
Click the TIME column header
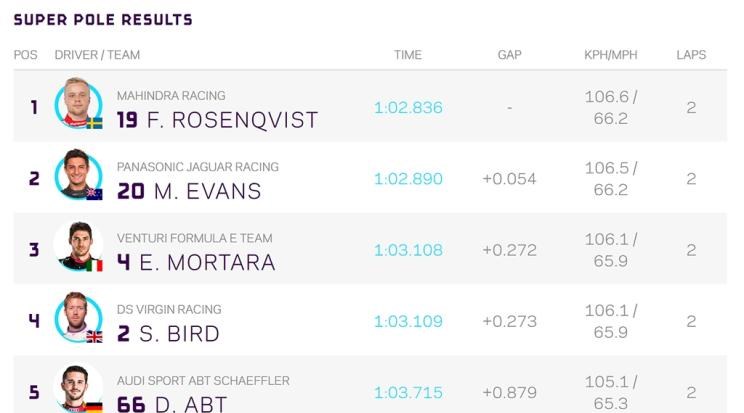408,55
